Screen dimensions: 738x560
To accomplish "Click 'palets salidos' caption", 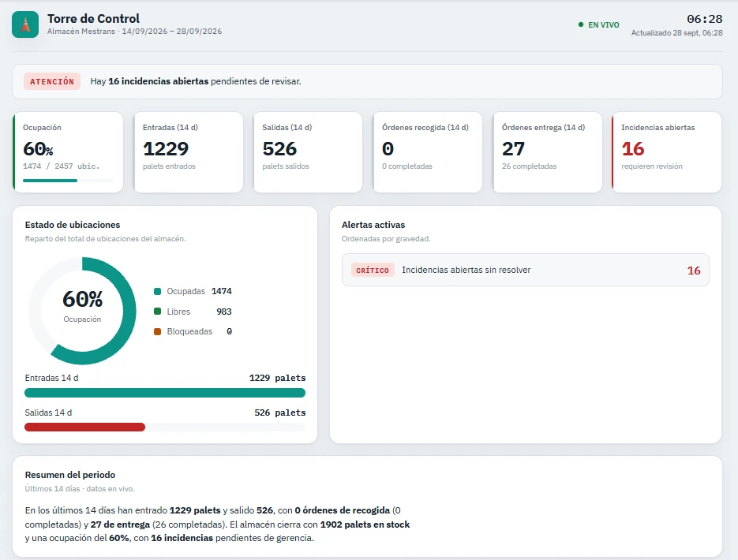I will (286, 166).
